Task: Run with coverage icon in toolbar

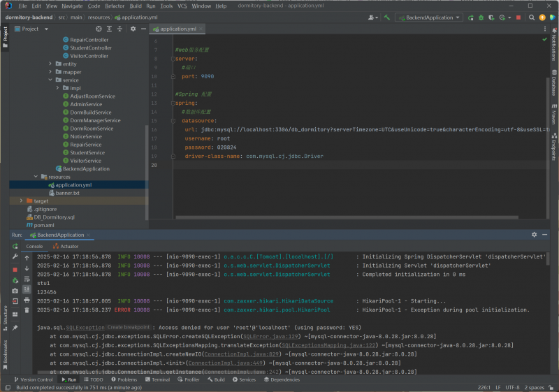Action: (491, 17)
